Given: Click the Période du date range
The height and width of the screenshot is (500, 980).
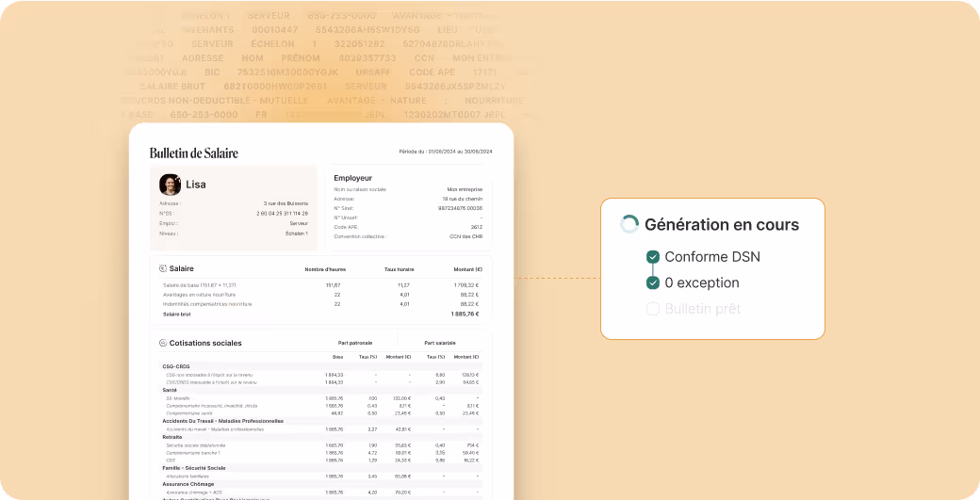Looking at the screenshot, I should [x=446, y=152].
